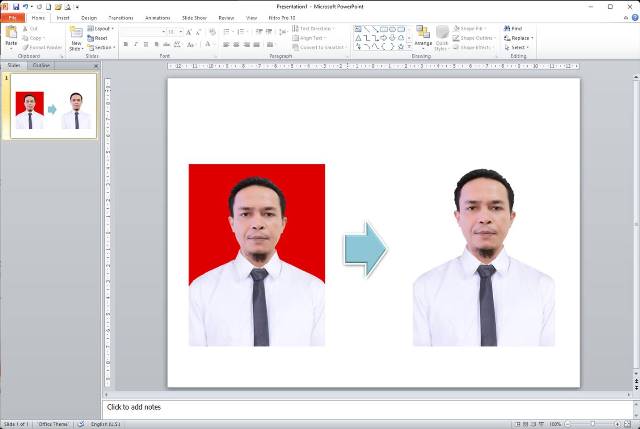
Task: Select the Isosceles Triangle shape
Action: (358, 38)
